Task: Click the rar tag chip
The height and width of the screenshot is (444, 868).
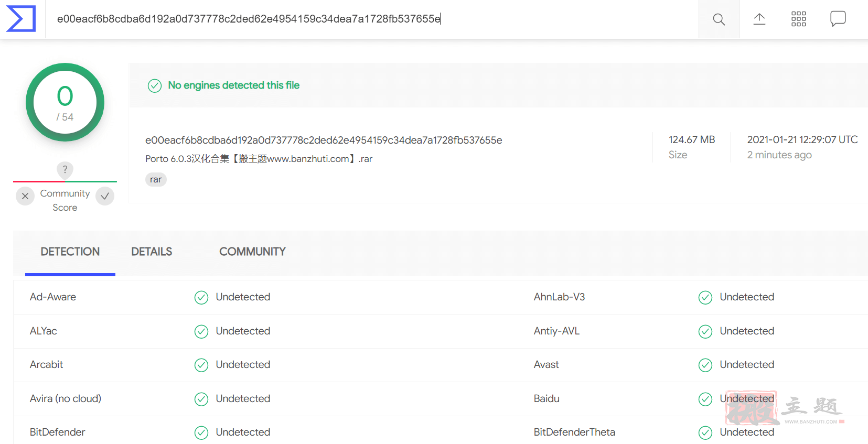Action: 156,179
